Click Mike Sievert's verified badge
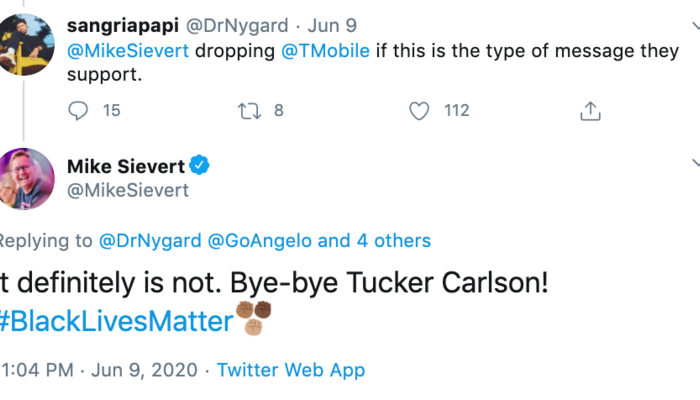Screen dimensions: 700x400 click(x=200, y=165)
